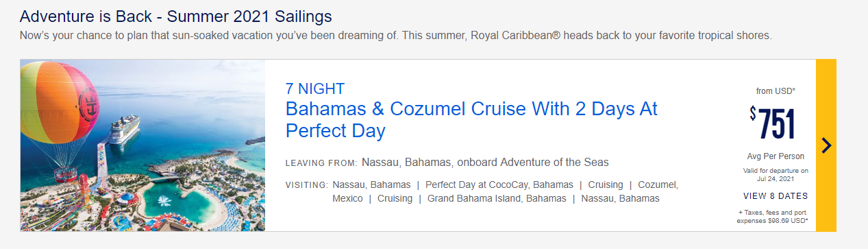Select the Grand Bahama Island, Bahamas port

click(497, 198)
